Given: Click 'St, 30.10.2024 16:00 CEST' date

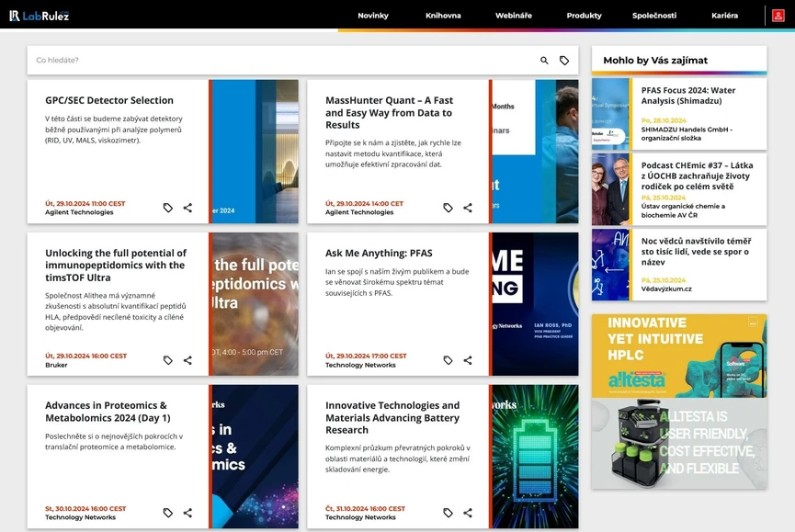Looking at the screenshot, I should (x=85, y=509).
